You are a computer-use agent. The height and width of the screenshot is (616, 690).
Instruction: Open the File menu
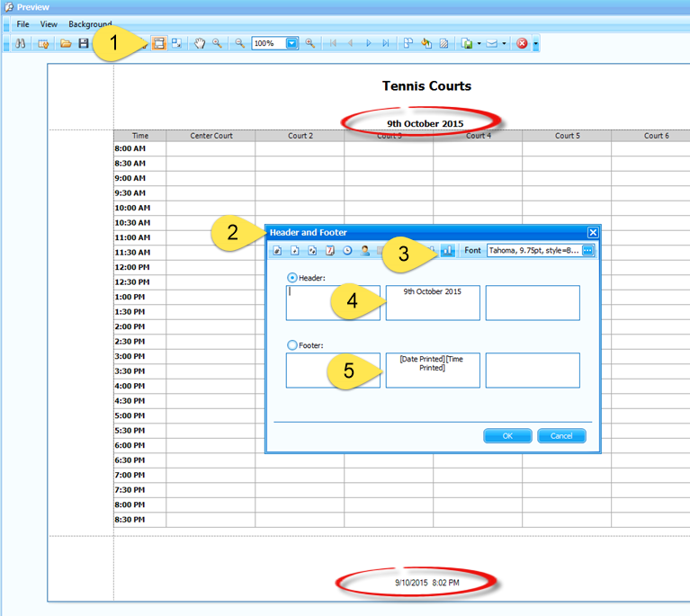[x=22, y=24]
